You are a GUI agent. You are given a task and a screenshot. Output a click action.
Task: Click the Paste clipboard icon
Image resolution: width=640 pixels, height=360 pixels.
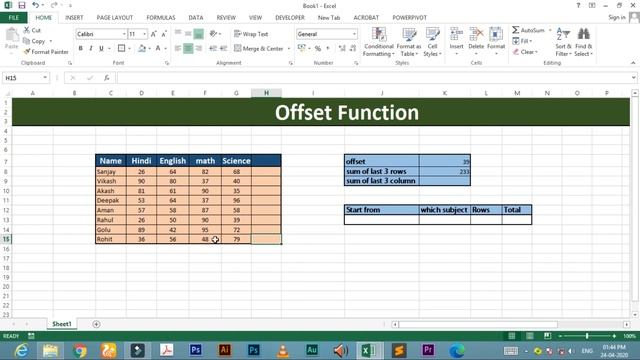coord(12,36)
